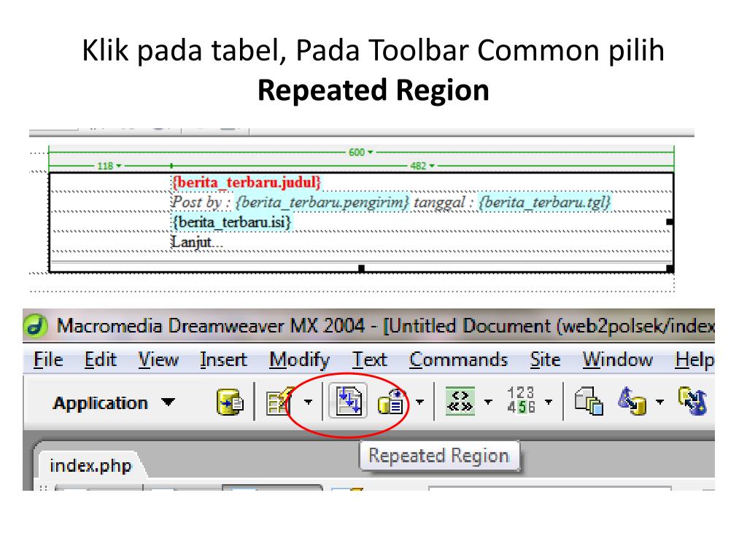747x560 pixels.
Task: Open the Edit menu
Action: (x=101, y=359)
